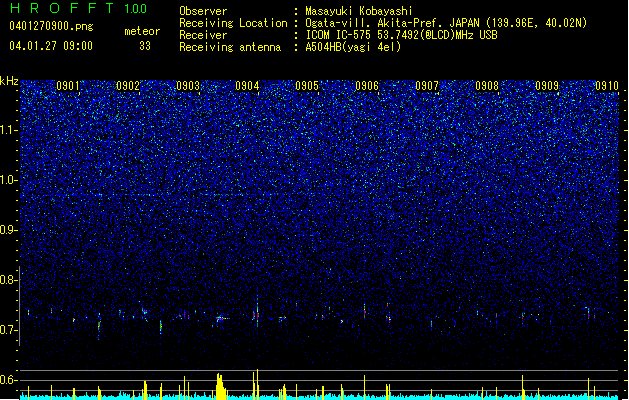Click the 0901 time marker
Image resolution: width=629 pixels, height=400 pixels.
click(x=68, y=86)
